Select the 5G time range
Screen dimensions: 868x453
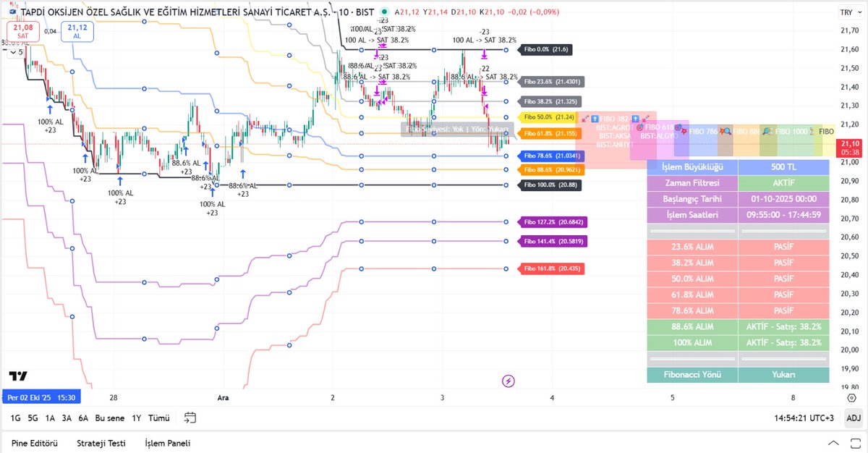pos(33,418)
